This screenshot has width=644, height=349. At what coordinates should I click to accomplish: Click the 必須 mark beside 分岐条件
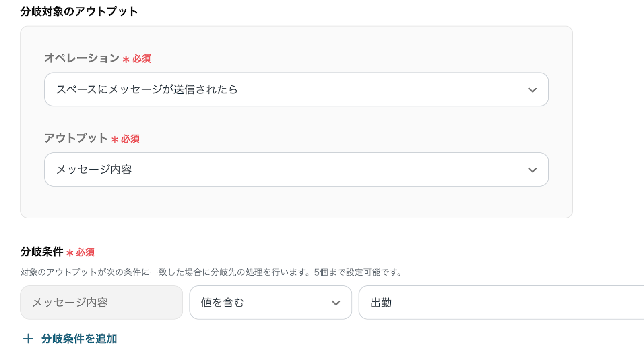[x=85, y=252]
